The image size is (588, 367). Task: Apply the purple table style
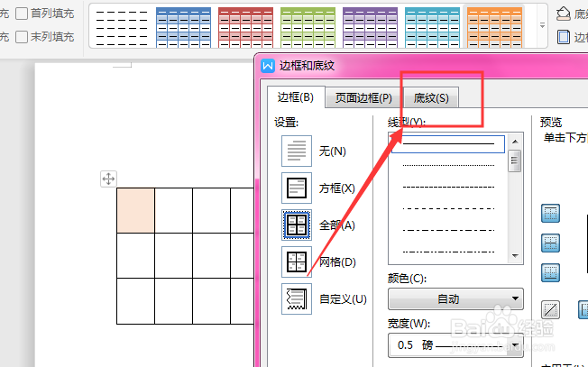tap(370, 27)
